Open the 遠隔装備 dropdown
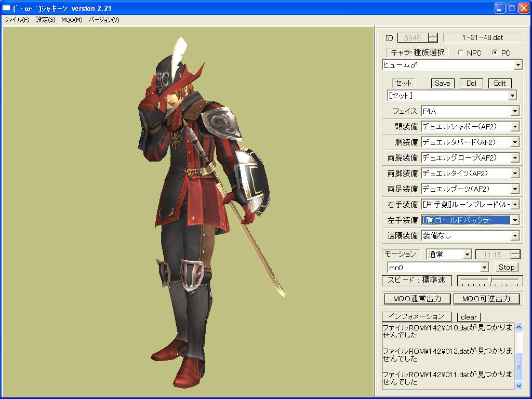532x399 pixels. click(515, 235)
